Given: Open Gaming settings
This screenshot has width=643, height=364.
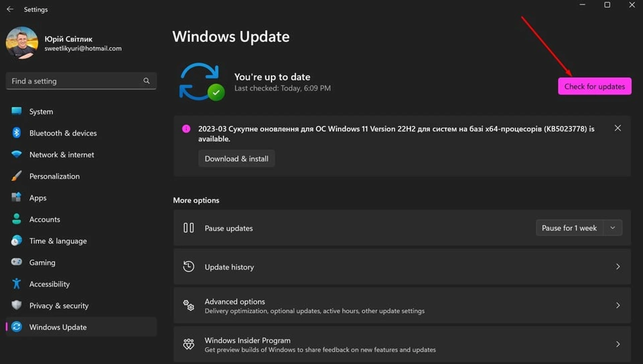Looking at the screenshot, I should [81, 262].
